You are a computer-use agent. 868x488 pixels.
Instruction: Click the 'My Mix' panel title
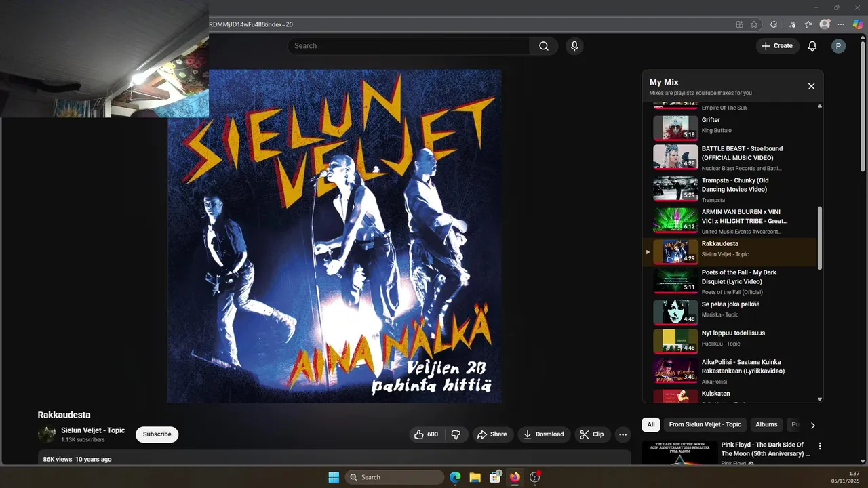pos(664,82)
